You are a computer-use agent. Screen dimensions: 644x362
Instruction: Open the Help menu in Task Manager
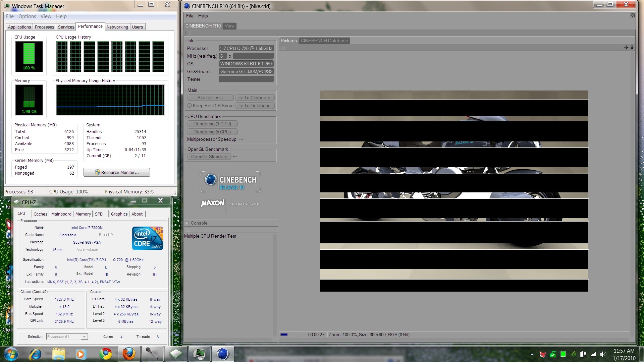pyautogui.click(x=61, y=16)
